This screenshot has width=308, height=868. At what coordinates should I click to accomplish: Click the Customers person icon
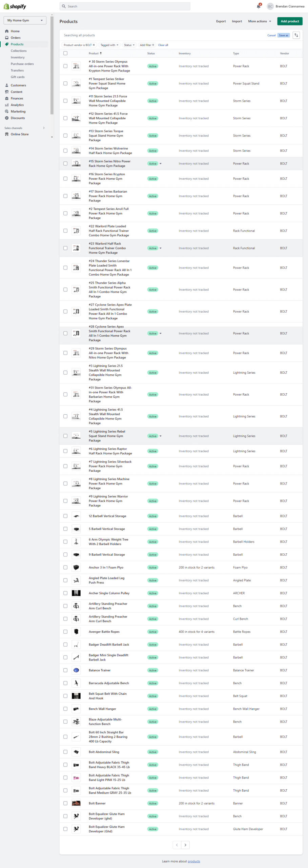(x=7, y=85)
